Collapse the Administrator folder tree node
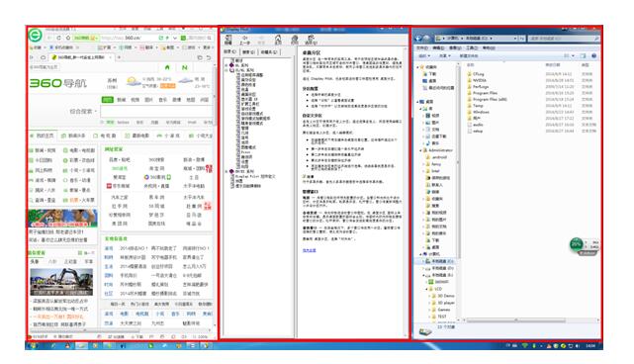634x364 pixels. coord(420,150)
